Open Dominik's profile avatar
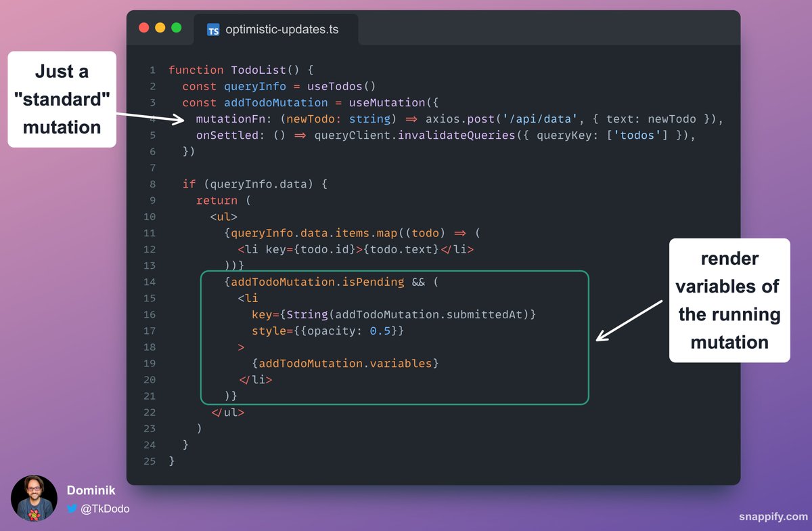 [34, 498]
